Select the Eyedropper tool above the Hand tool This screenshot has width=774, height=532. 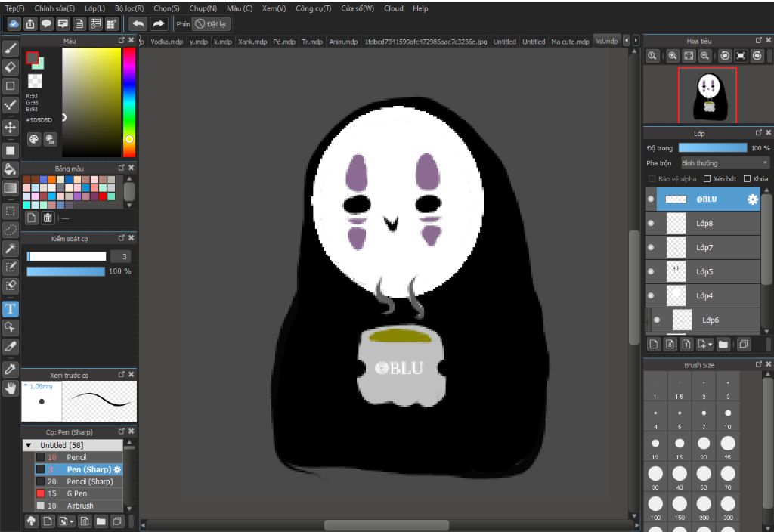(11, 369)
